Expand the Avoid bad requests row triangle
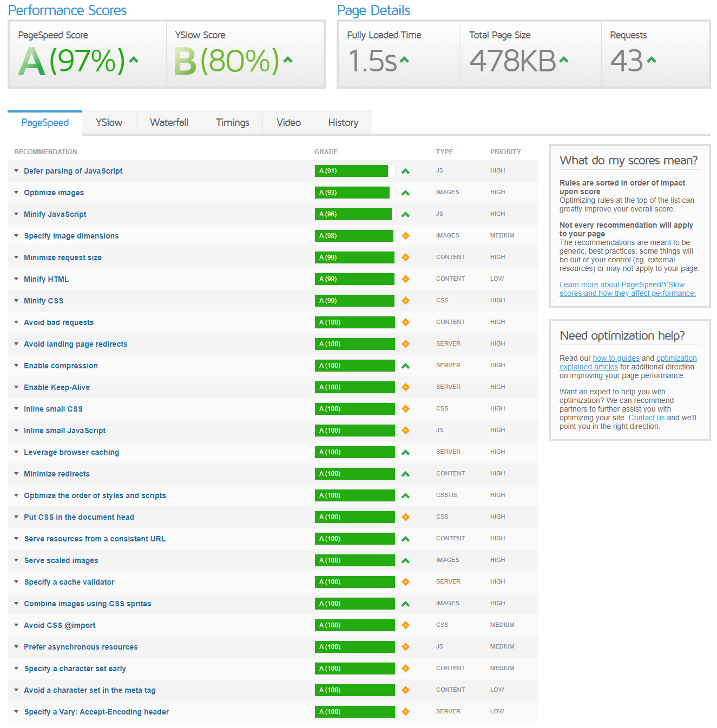 [16, 322]
